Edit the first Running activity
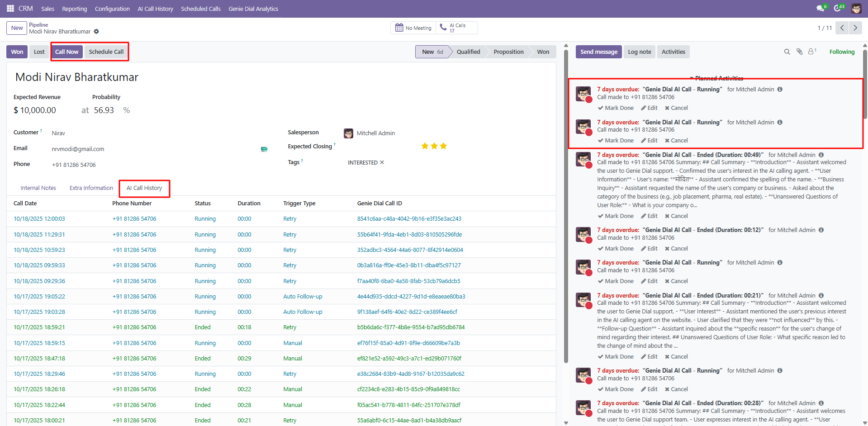Viewport: 868px width, 426px height. point(649,108)
